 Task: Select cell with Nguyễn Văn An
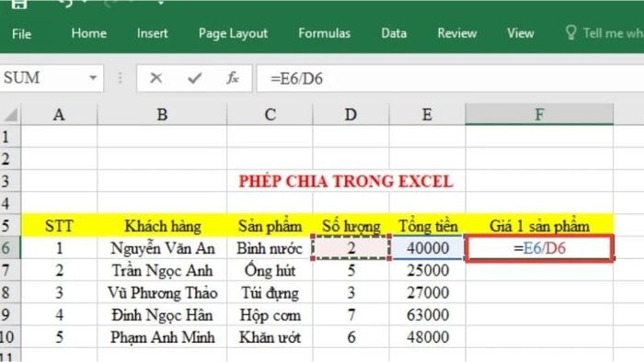point(162,248)
